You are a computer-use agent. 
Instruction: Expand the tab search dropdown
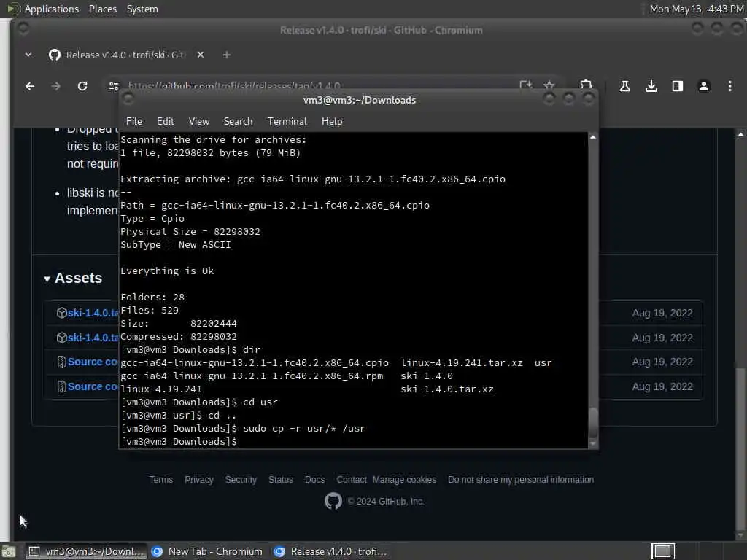pyautogui.click(x=28, y=55)
